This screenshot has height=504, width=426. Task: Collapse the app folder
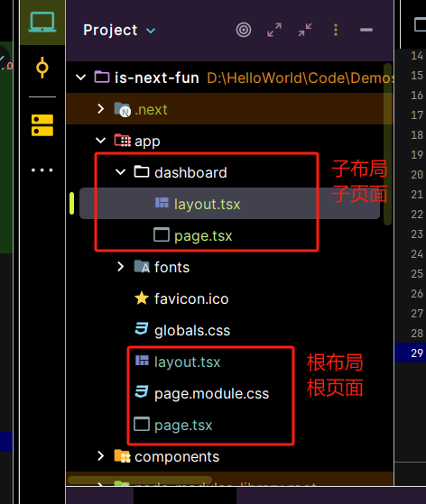pos(101,141)
